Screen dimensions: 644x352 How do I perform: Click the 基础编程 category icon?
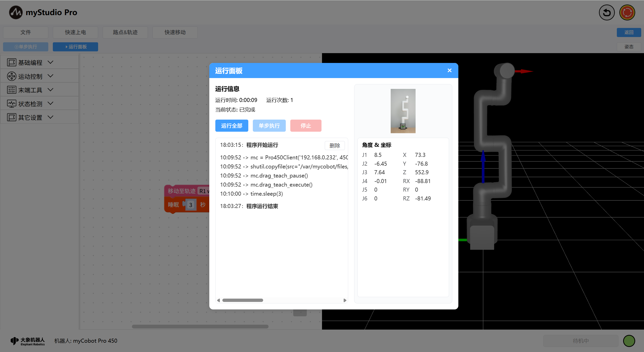[12, 62]
